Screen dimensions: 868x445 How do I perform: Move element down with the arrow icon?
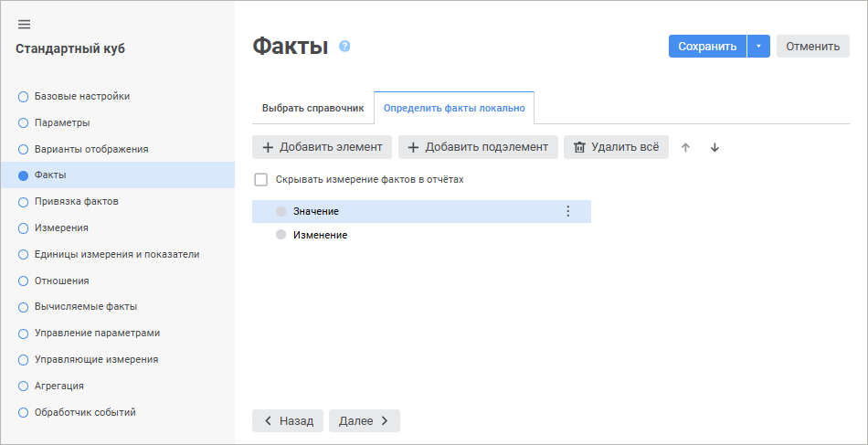point(715,147)
